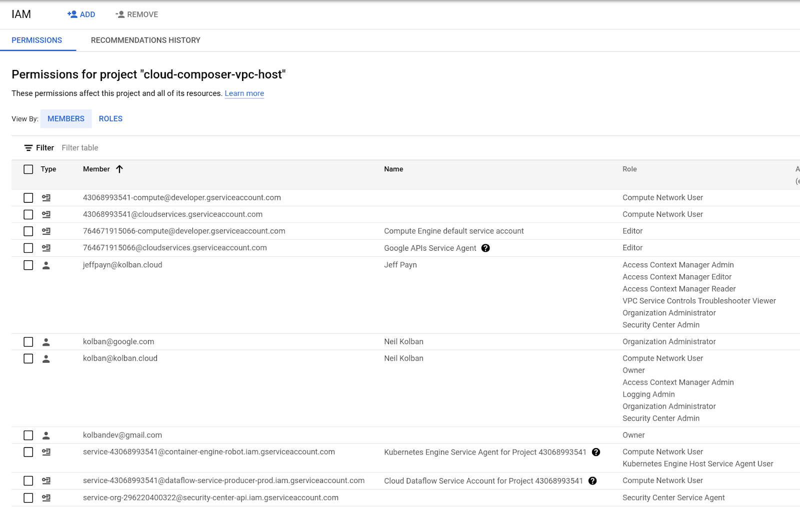Click help icon beside Google APIs Service Agent
Image resolution: width=800 pixels, height=532 pixels.
coord(485,248)
